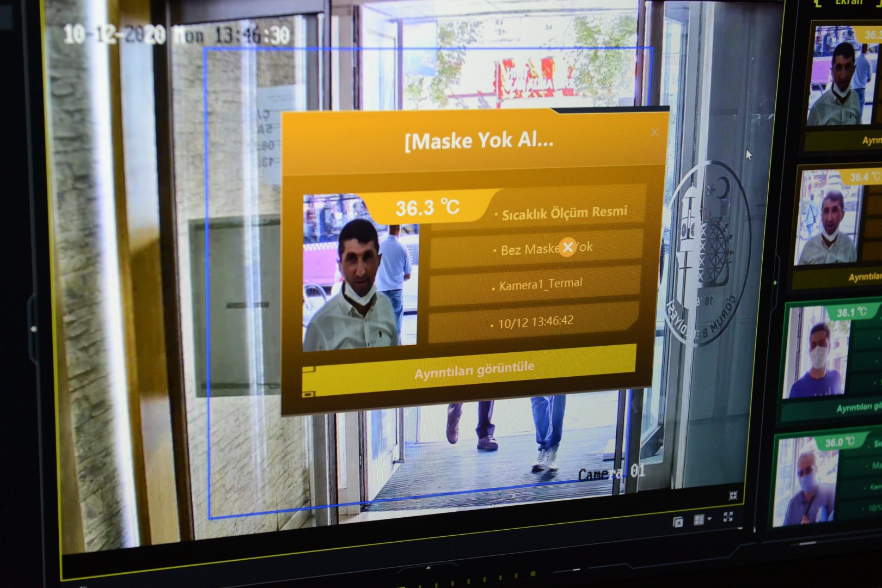Enter full screen with the expand icon

click(x=728, y=517)
